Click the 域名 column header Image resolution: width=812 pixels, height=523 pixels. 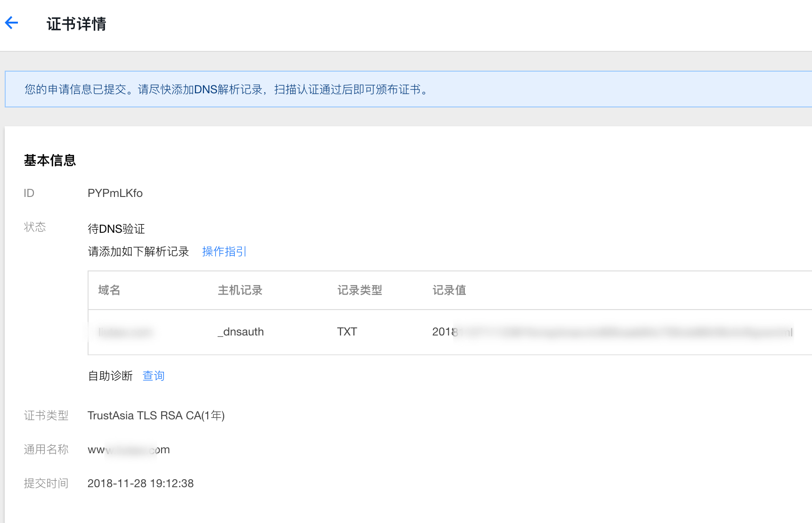[109, 290]
